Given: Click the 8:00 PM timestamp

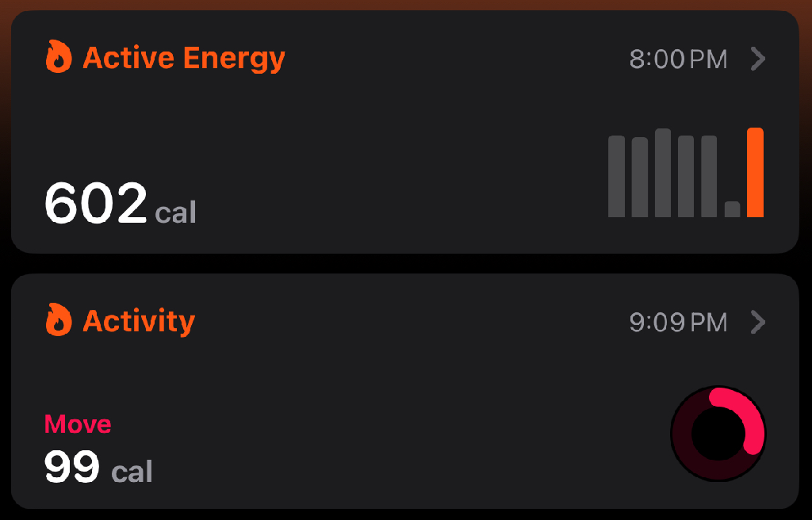Looking at the screenshot, I should [679, 59].
